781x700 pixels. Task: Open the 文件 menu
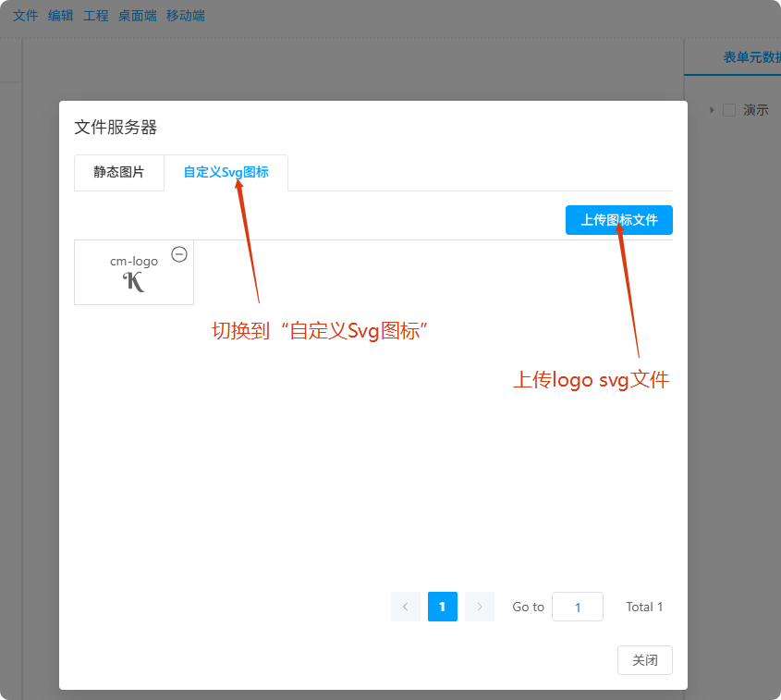pos(25,16)
